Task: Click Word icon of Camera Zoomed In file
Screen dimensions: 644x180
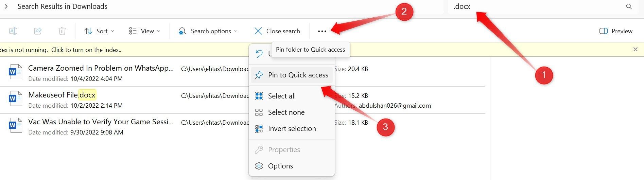Action: pyautogui.click(x=15, y=72)
